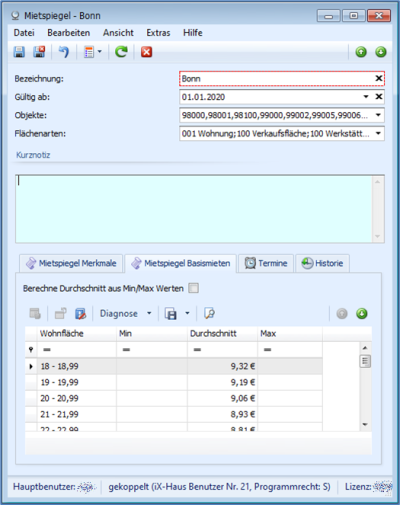Viewport: 400px width, 505px height.
Task: Open the Historie tab
Action: pos(322,263)
